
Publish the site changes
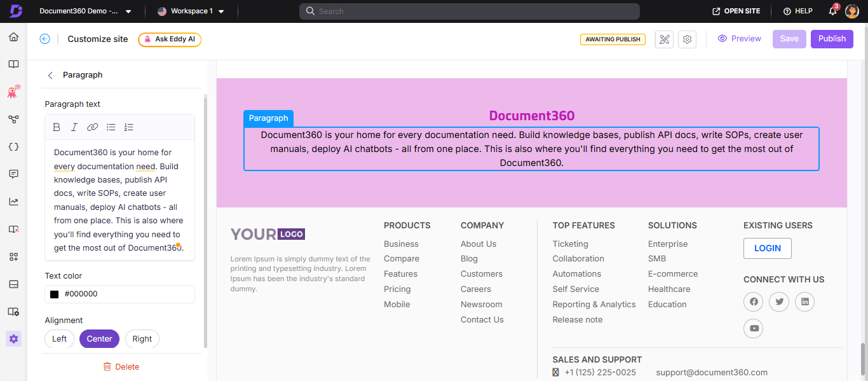[x=832, y=39]
